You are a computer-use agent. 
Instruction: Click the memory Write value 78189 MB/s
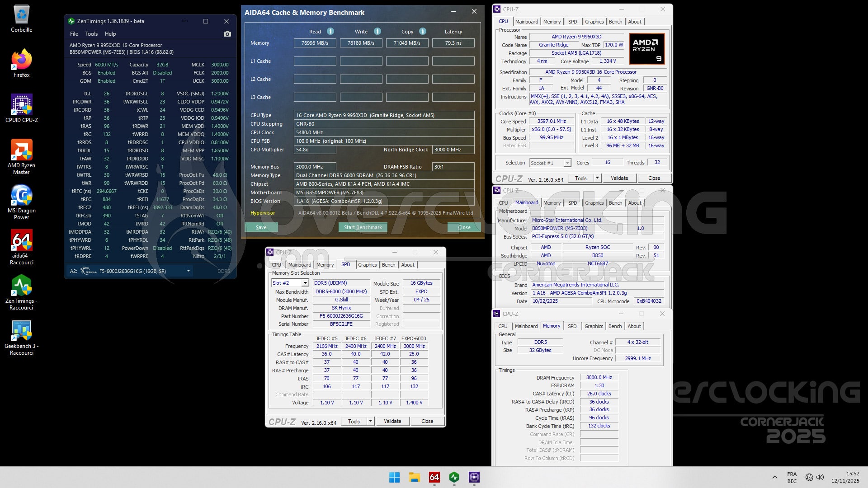pos(361,43)
